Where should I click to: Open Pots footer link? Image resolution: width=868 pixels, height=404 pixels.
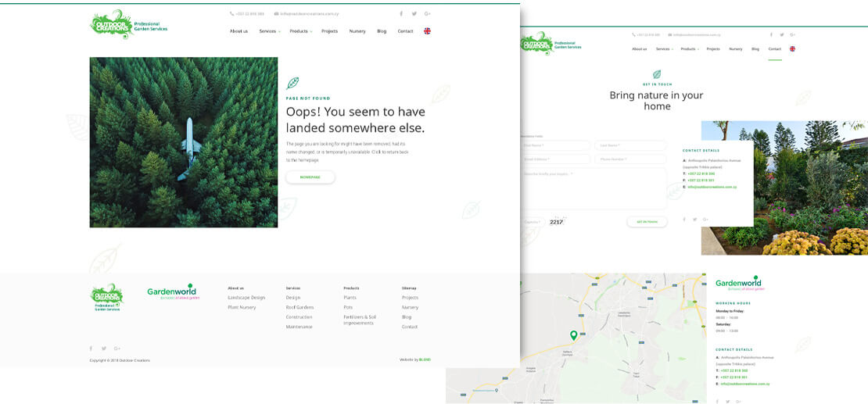[348, 307]
